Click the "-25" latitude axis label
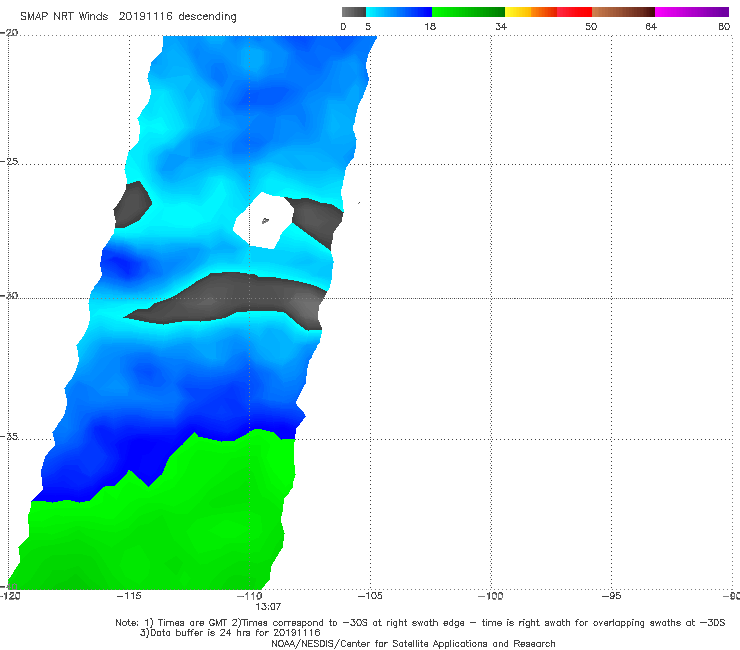This screenshot has height=650, width=740. (9, 161)
